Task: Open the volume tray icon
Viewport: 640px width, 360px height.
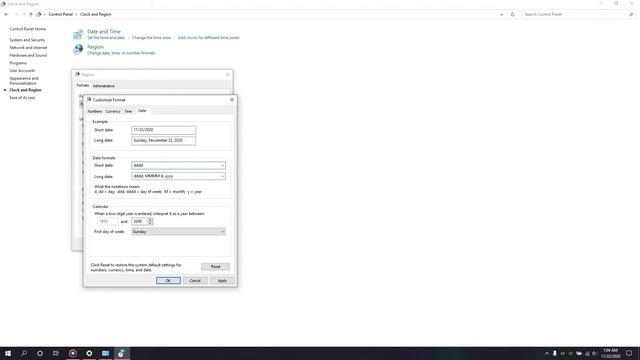Action: [594, 353]
